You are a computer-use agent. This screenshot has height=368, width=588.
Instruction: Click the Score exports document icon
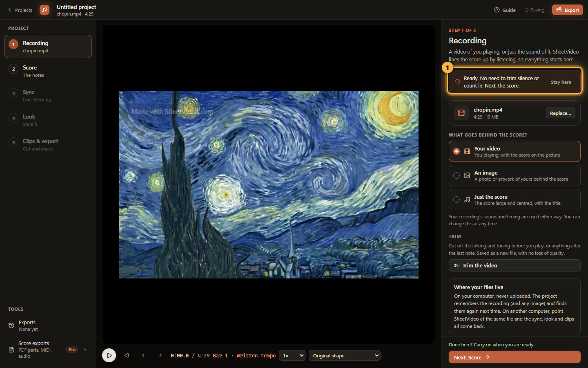point(11,350)
